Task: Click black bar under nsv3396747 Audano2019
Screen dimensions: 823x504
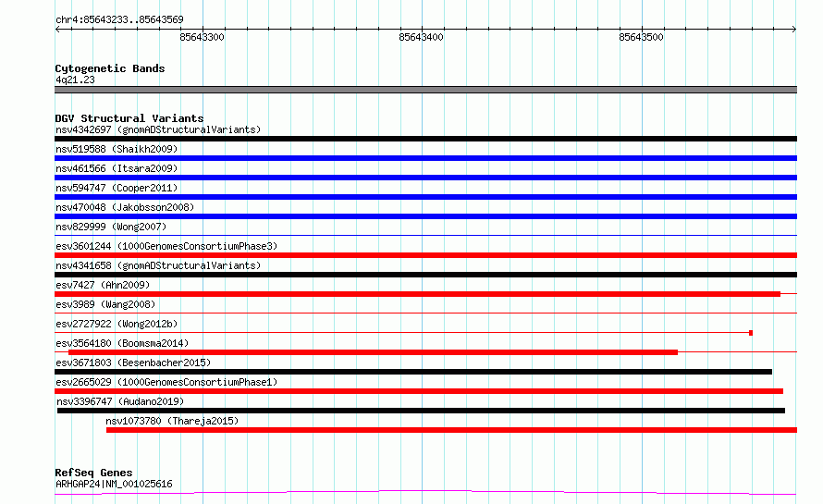Action: pos(421,411)
